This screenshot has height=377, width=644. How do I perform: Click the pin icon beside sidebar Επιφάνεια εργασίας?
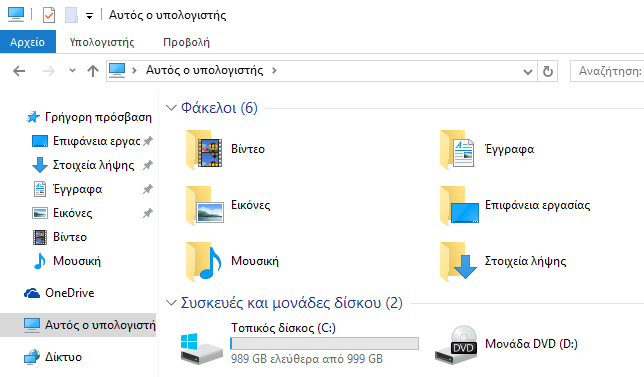147,141
